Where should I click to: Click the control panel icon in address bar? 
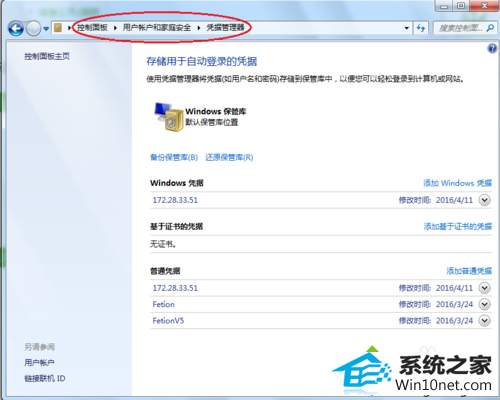(x=58, y=28)
